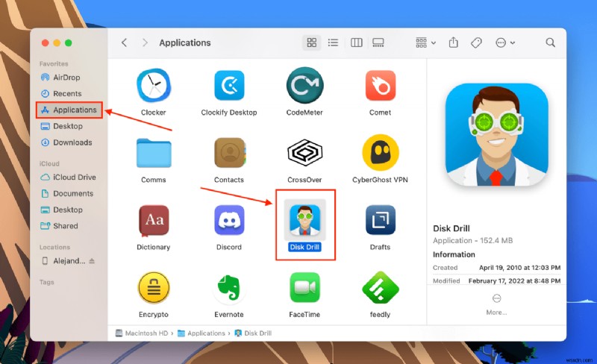The width and height of the screenshot is (597, 364).
Task: Click the Locations section header
Action: coord(54,247)
